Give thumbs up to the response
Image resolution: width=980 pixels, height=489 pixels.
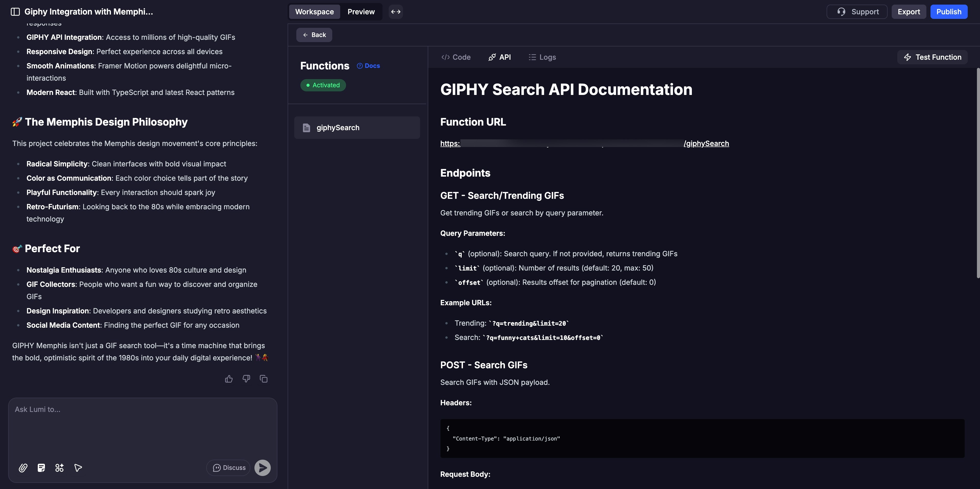[x=229, y=379]
